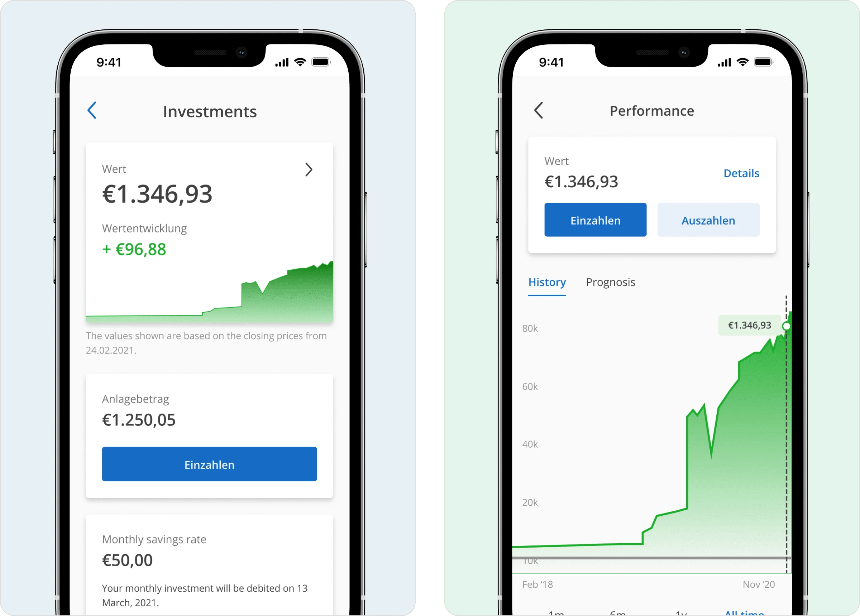Image resolution: width=860 pixels, height=616 pixels.
Task: Expand the Wertentwicklung performance section
Action: [308, 169]
